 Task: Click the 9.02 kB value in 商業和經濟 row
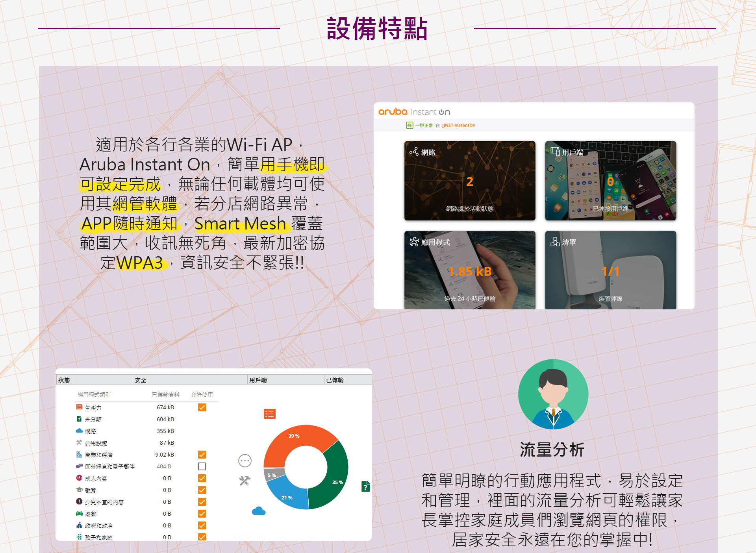165,455
